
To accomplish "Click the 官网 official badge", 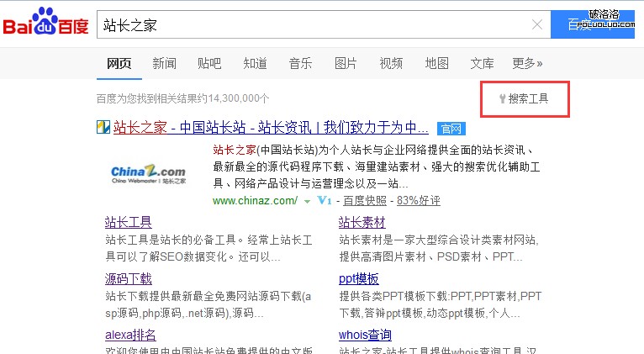I will [x=451, y=129].
